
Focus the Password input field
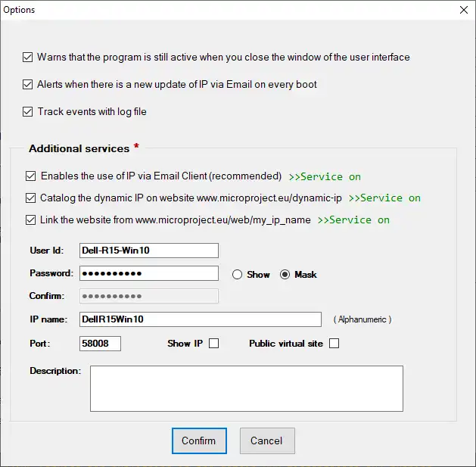pyautogui.click(x=148, y=273)
